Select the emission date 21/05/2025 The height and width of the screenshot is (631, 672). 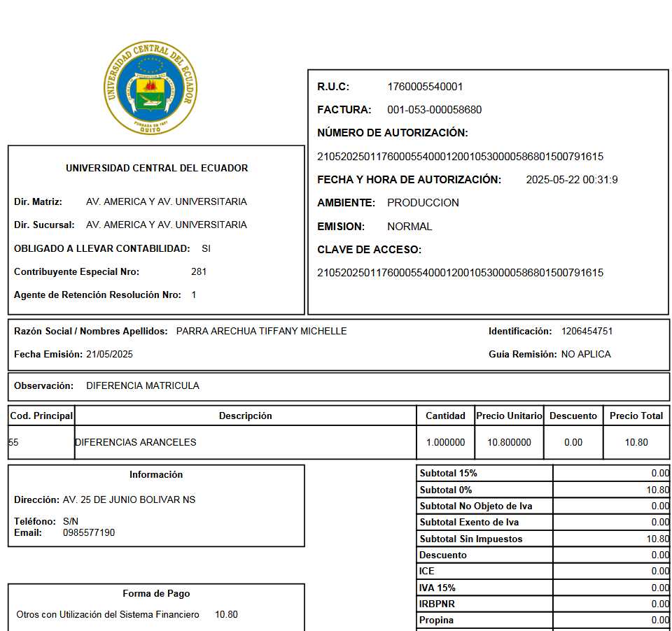pos(109,354)
